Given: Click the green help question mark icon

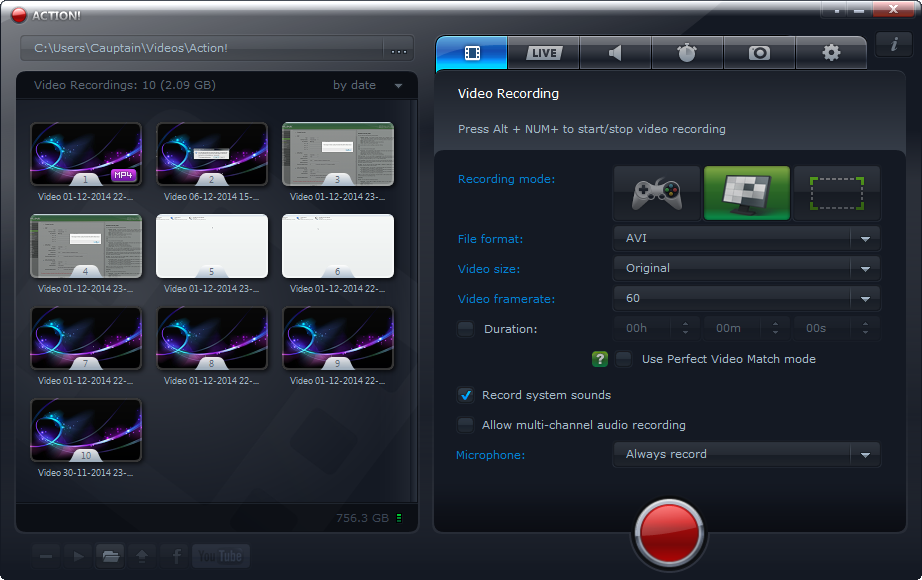Looking at the screenshot, I should 600,359.
